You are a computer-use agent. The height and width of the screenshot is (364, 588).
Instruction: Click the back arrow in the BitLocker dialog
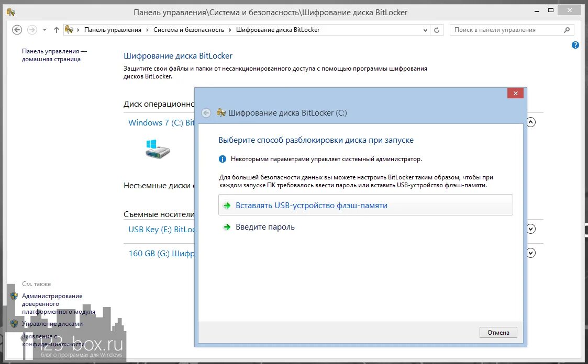(206, 113)
